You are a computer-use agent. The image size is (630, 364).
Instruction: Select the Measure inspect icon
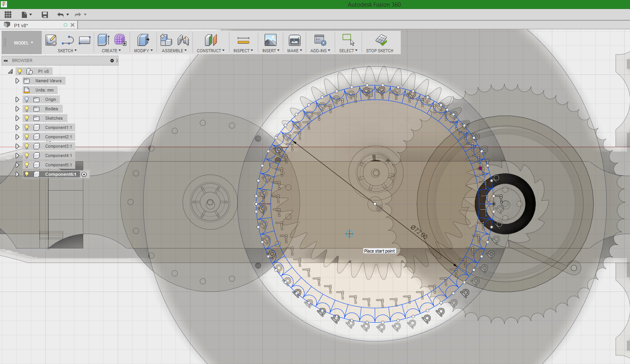click(243, 40)
